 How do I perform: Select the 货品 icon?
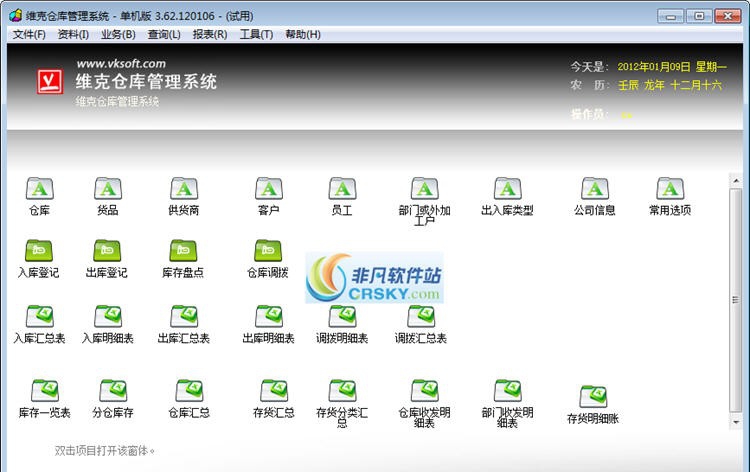(x=108, y=189)
